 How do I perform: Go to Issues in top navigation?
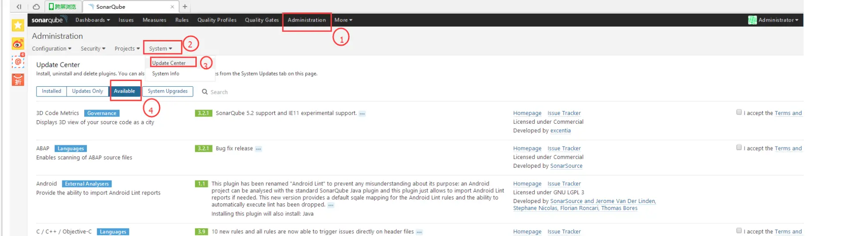click(x=126, y=20)
